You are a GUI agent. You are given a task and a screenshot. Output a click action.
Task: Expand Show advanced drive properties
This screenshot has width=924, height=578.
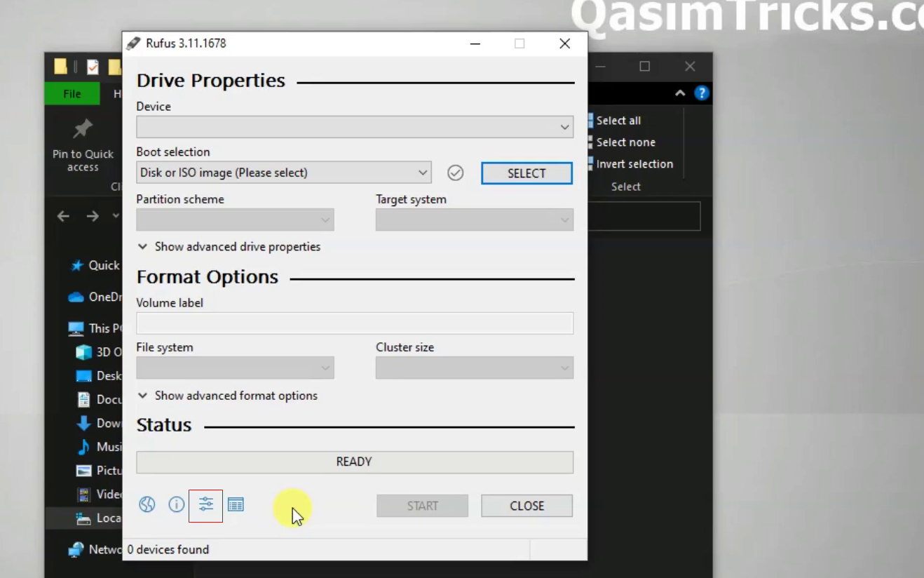[x=229, y=247]
